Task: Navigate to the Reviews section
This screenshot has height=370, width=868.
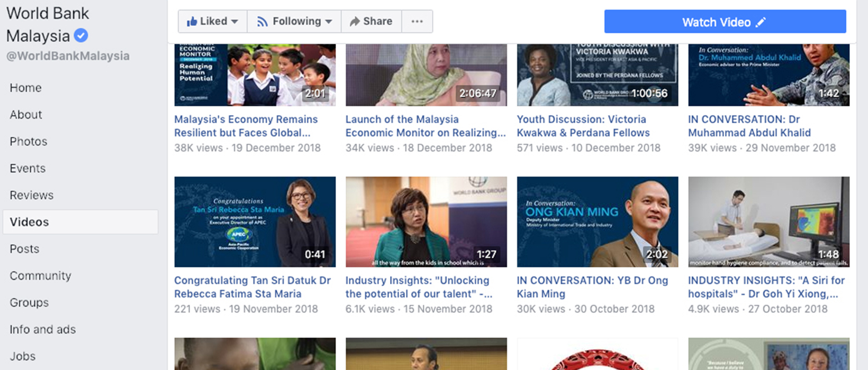Action: click(x=32, y=196)
